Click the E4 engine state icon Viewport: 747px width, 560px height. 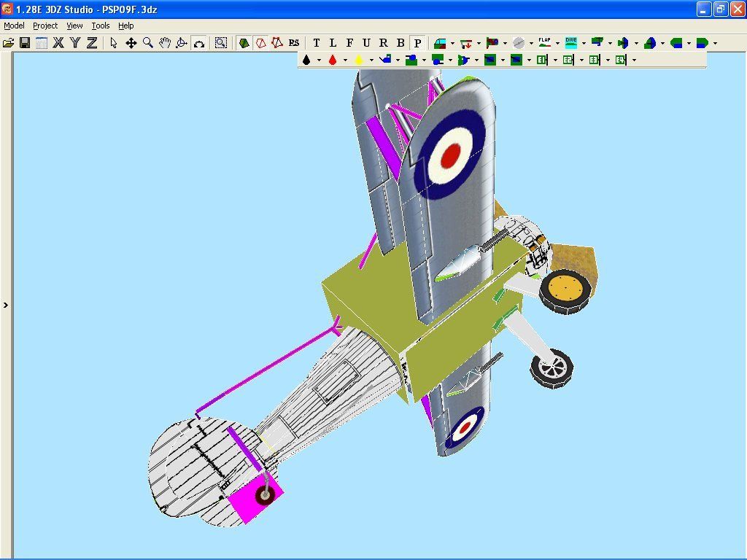point(622,60)
